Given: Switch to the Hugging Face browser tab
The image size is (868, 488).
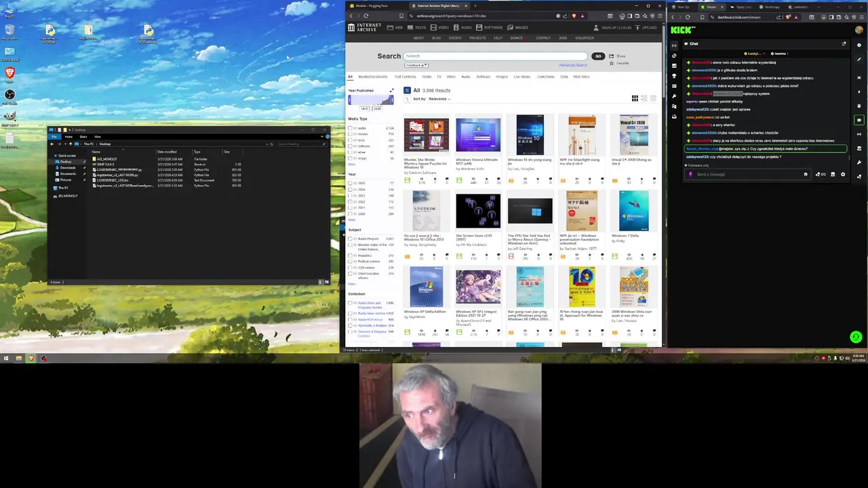Looking at the screenshot, I should 372,6.
